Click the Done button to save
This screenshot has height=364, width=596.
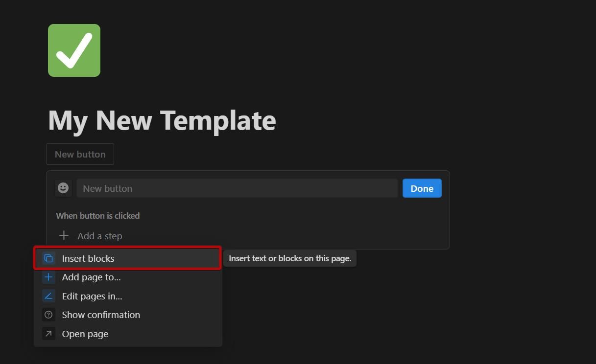tap(422, 188)
